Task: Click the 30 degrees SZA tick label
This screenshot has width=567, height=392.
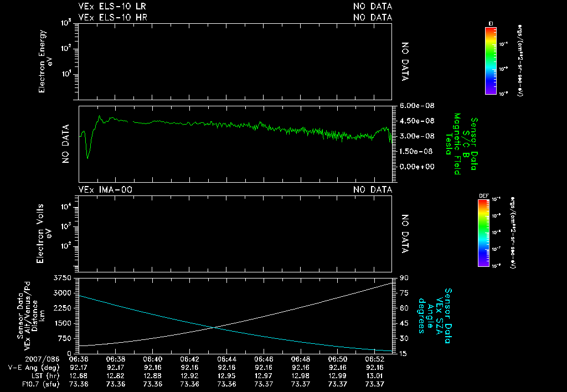Action: [404, 339]
